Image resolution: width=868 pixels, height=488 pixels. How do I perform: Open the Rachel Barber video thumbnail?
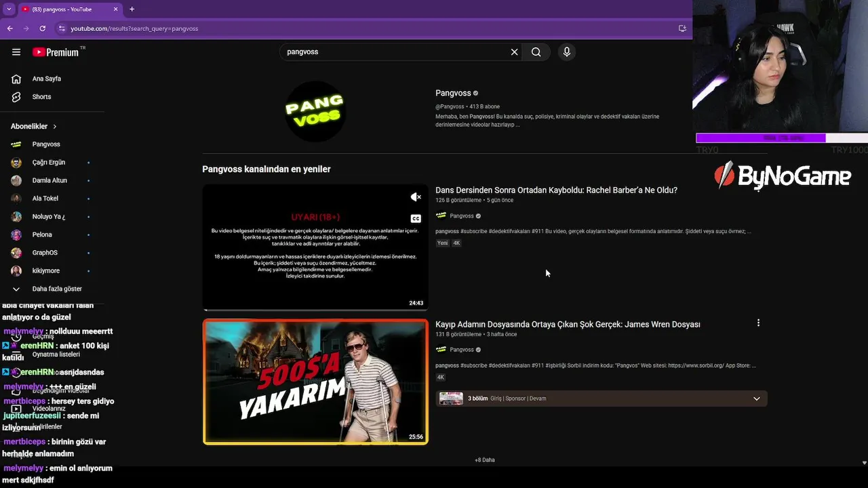click(315, 247)
